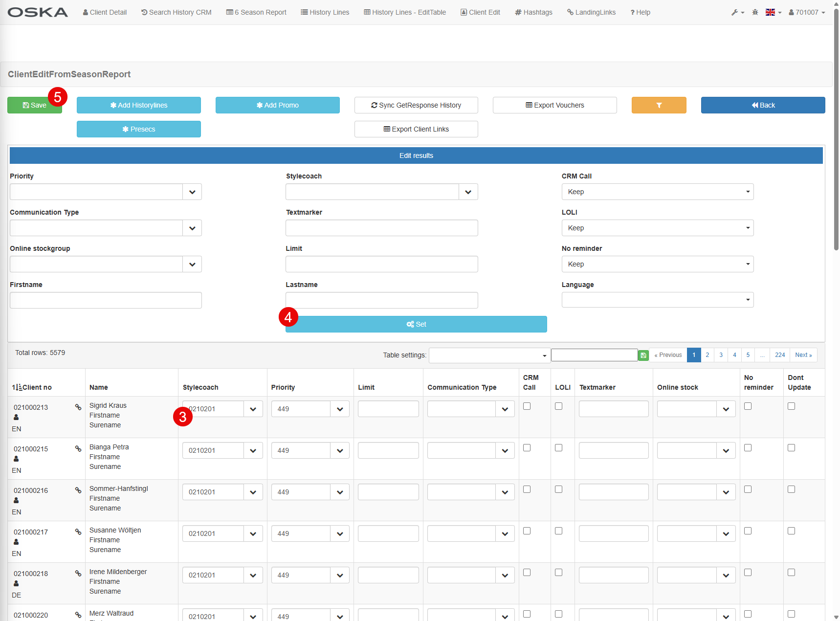This screenshot has width=840, height=621.
Task: Click the blue Set button
Action: (416, 324)
